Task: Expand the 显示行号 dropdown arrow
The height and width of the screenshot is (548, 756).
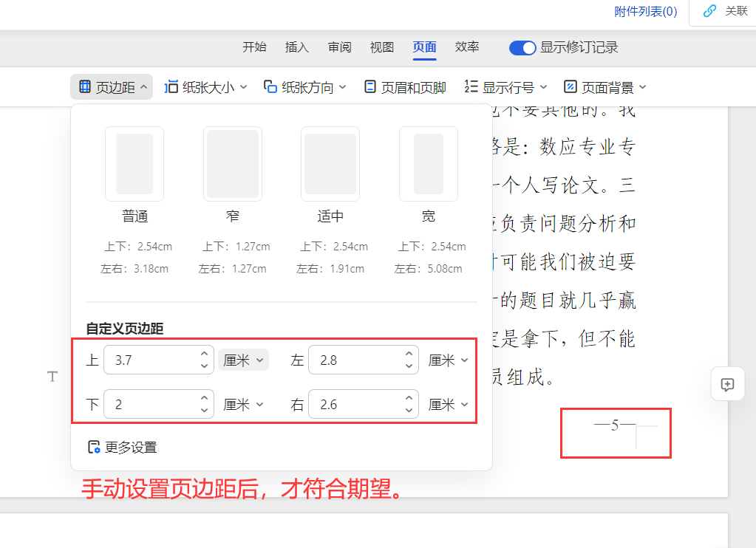Action: 543,87
